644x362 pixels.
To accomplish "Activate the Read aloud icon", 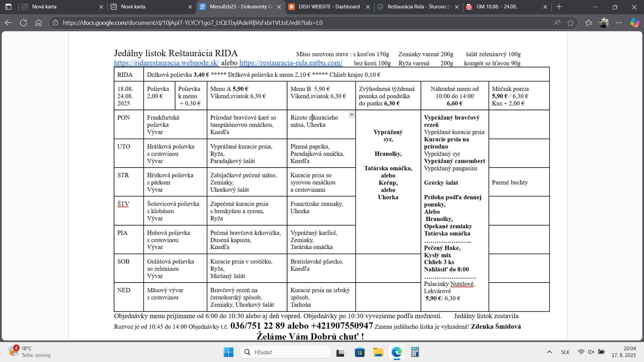I will tap(557, 23).
